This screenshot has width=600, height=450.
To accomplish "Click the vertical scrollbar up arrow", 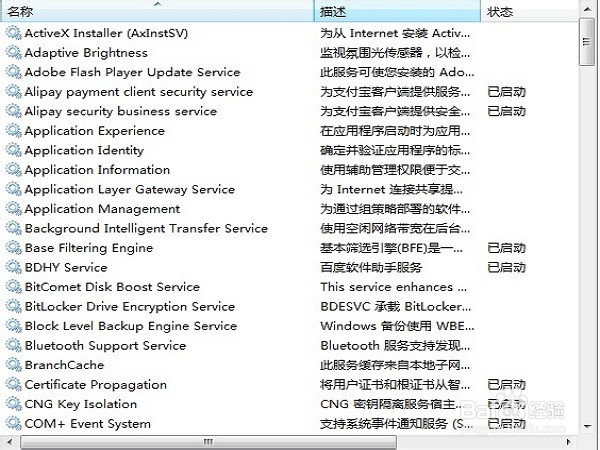I will click(x=587, y=8).
